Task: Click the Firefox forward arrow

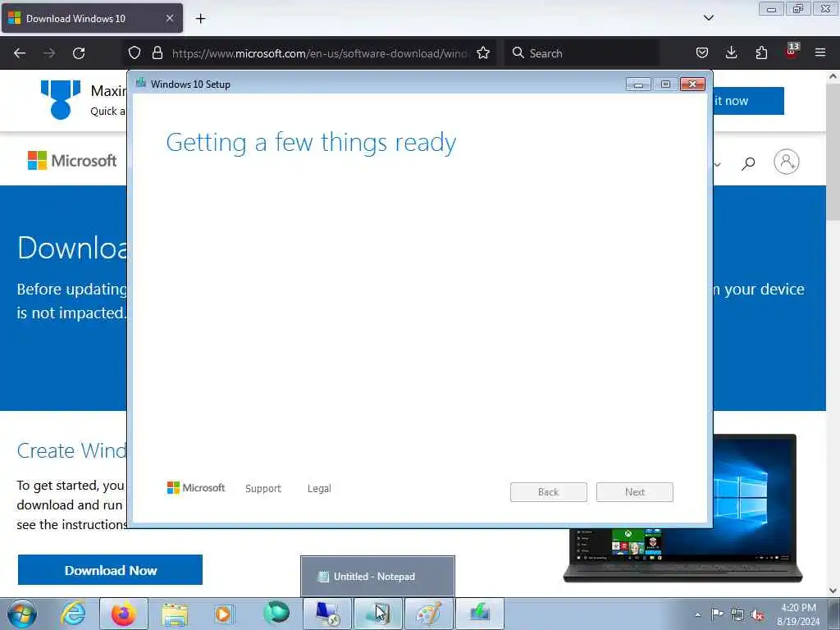Action: [49, 53]
